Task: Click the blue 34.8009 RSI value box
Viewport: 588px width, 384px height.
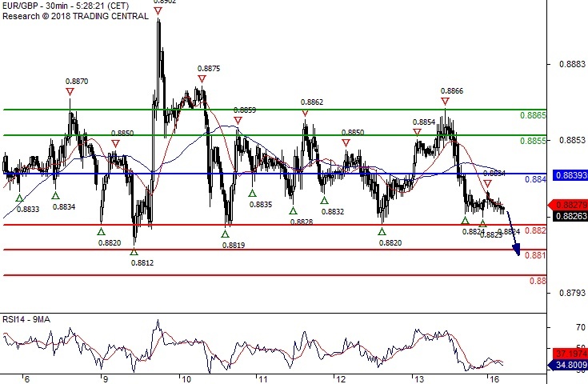Action: click(x=569, y=365)
